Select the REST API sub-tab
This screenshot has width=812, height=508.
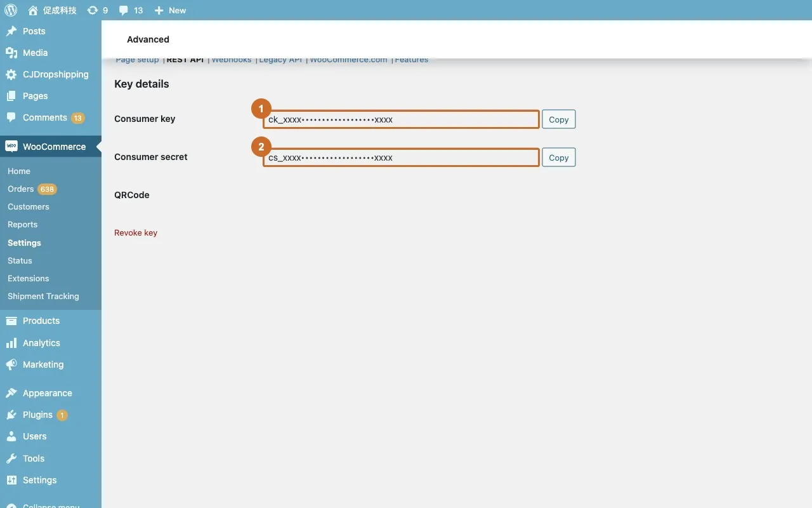click(185, 60)
